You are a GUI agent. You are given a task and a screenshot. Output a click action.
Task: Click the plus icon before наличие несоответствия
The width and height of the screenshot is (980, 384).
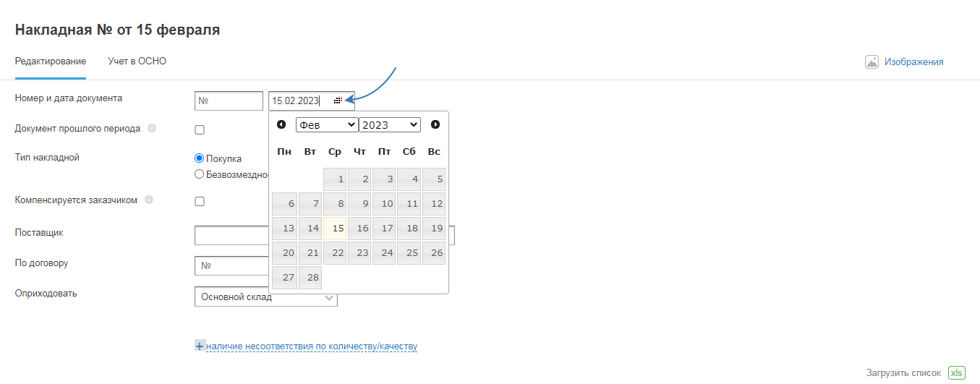click(x=200, y=346)
